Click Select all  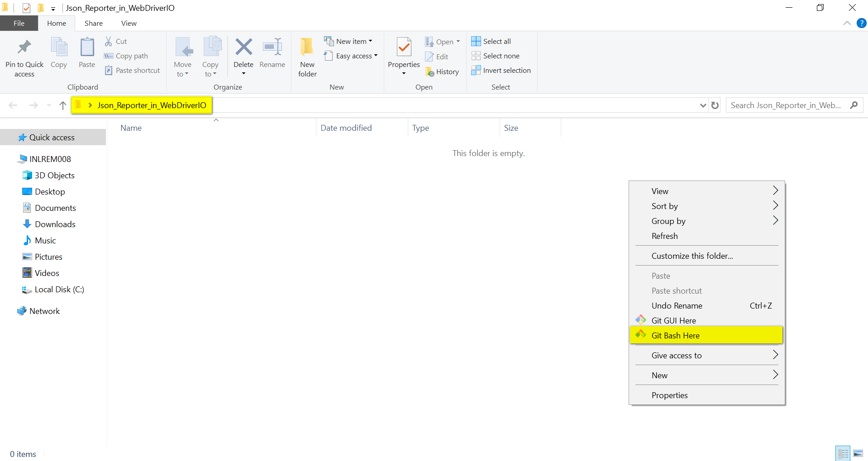(x=491, y=41)
